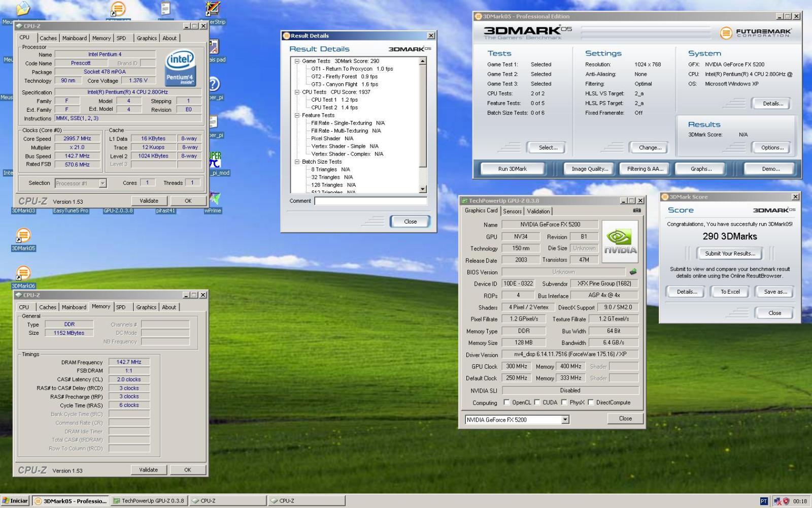Click the Image Quality button
812x508 pixels.
[x=590, y=169]
